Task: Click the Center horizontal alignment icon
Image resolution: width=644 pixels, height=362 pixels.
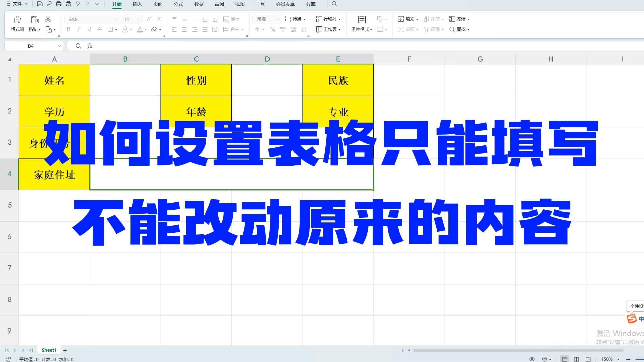Action: (x=184, y=29)
